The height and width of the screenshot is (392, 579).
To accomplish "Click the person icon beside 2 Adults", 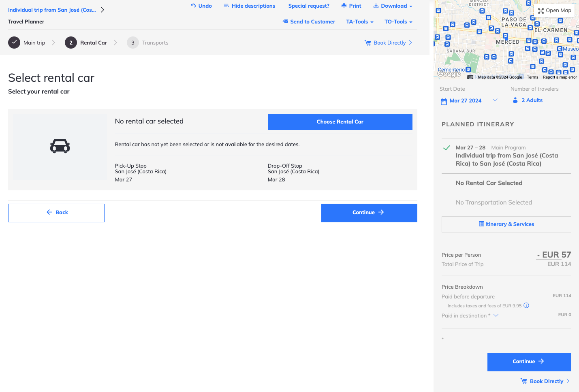I will coord(515,100).
